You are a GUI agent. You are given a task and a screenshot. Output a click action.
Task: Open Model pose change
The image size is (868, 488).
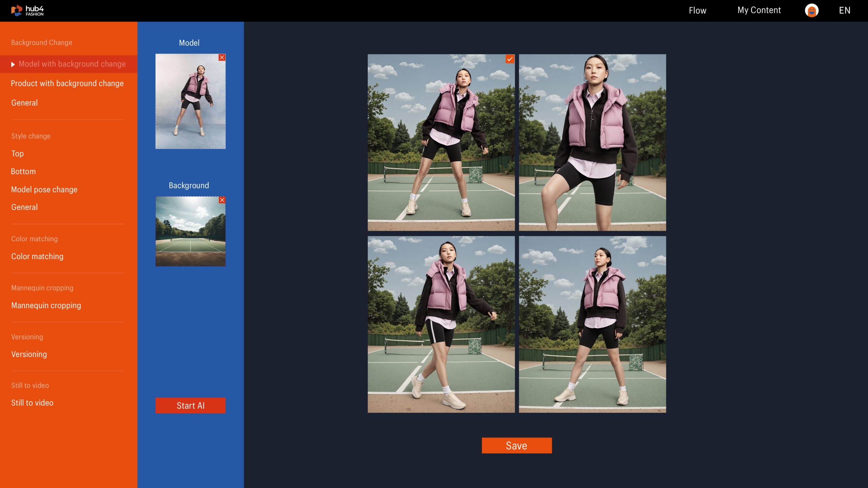(x=44, y=189)
